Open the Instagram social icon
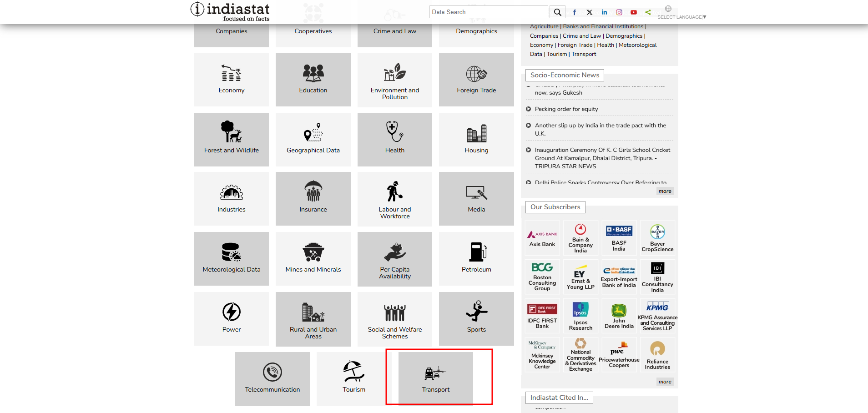The width and height of the screenshot is (868, 413). coord(619,12)
